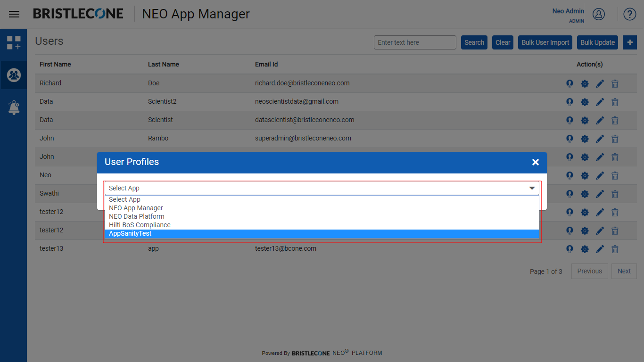Edit the Neo user with pencil icon
The image size is (644, 362).
600,175
